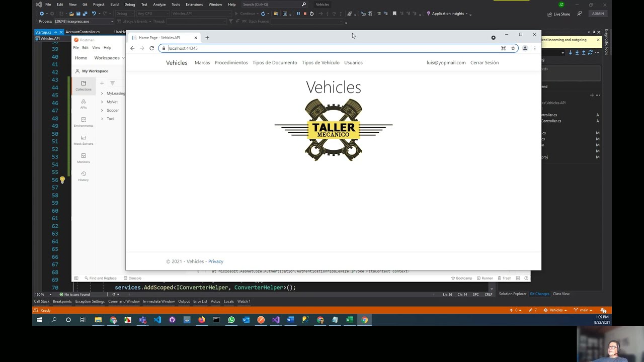
Task: Switch to the Solution Explorer tab
Action: (x=513, y=294)
